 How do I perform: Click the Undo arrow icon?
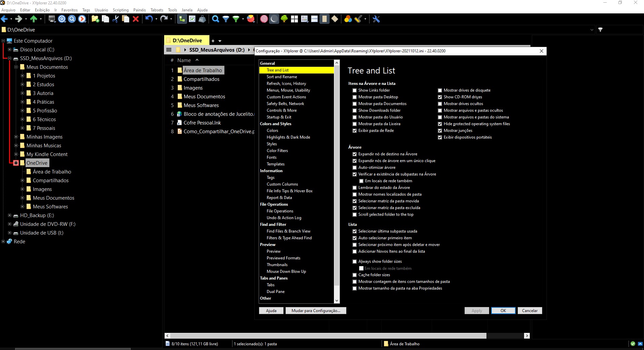(149, 19)
